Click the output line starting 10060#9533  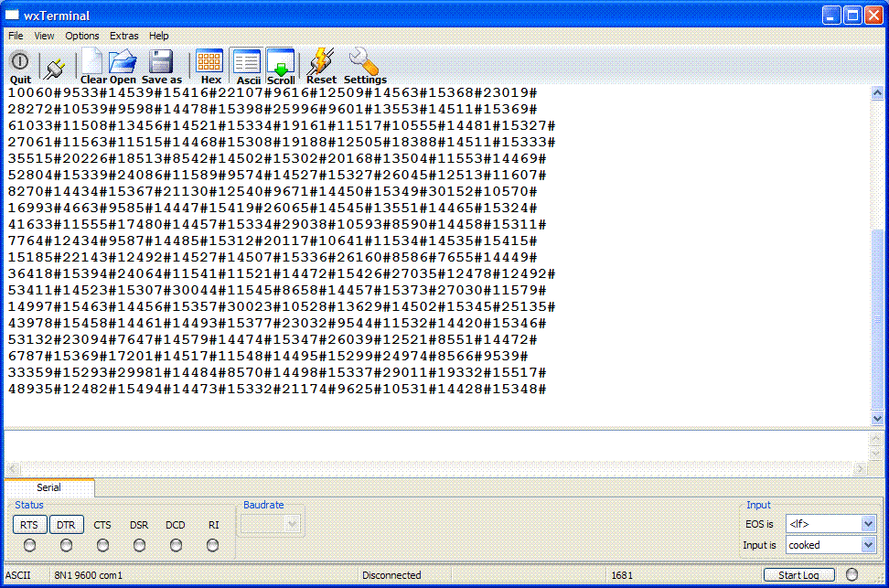click(x=273, y=93)
